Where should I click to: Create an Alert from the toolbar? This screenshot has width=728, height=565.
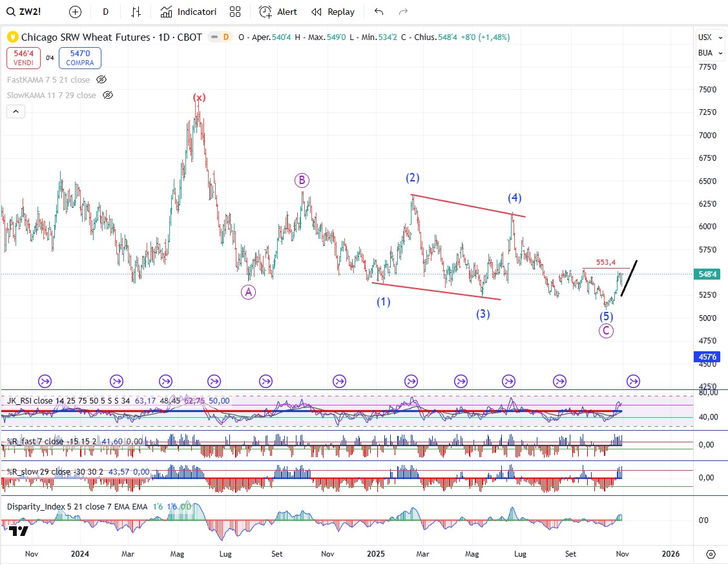[278, 12]
